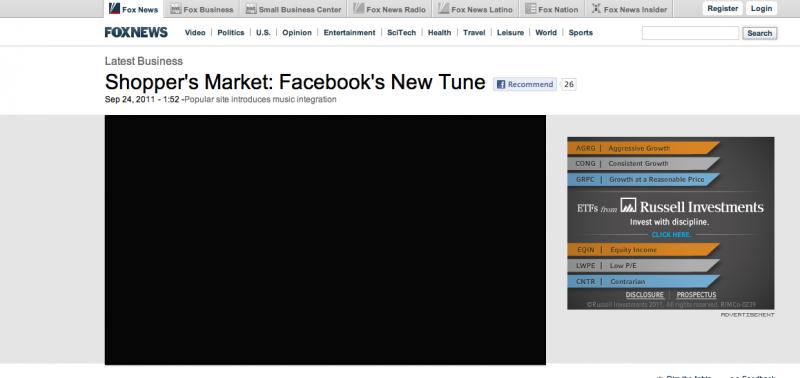The width and height of the screenshot is (800, 378).
Task: Click the CONG Consistent Growth banner
Action: [x=643, y=164]
